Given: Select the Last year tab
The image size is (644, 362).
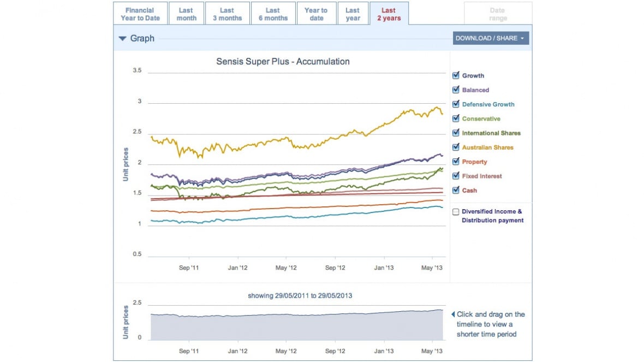Looking at the screenshot, I should click(x=353, y=14).
